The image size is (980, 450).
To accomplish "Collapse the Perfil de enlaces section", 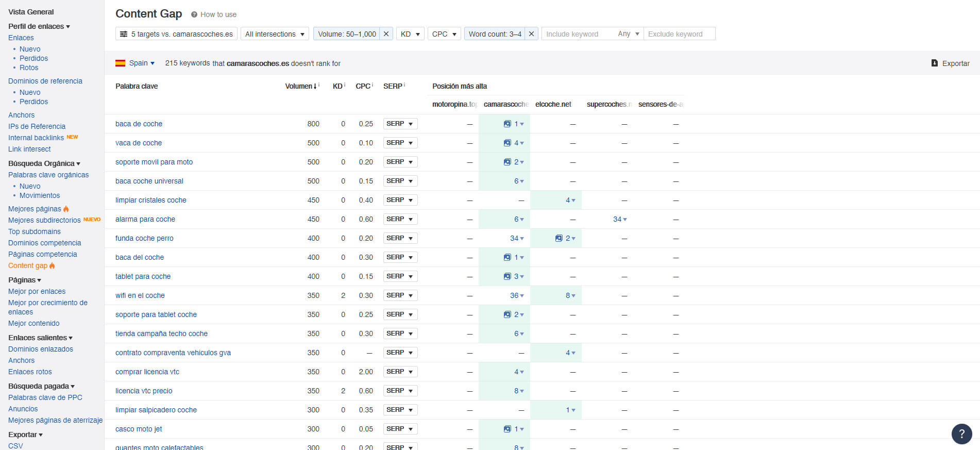I will (x=39, y=26).
